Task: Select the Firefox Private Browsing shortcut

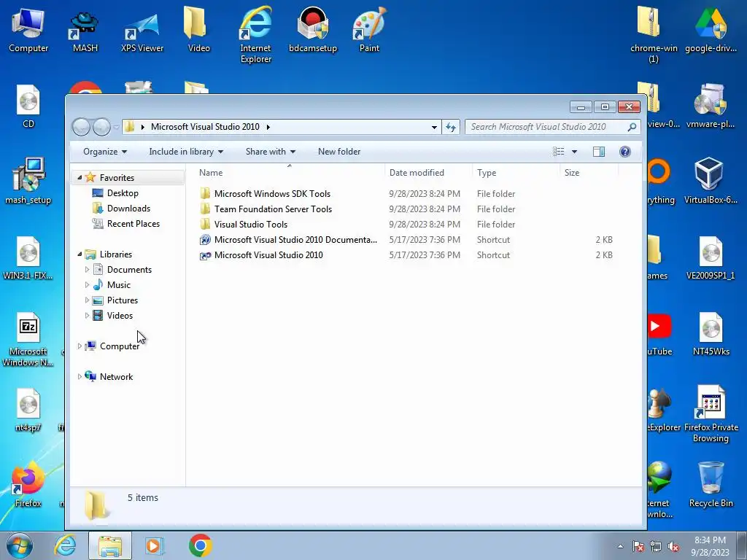Action: click(x=711, y=414)
